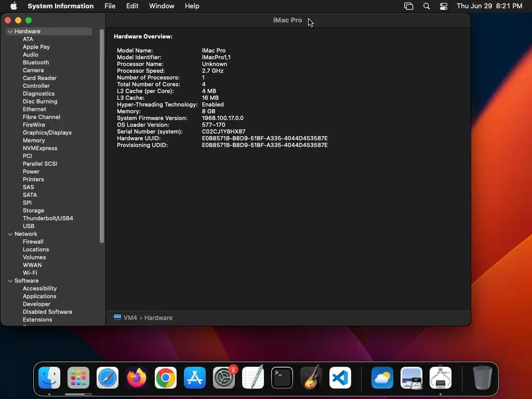Select Power in the sidebar
Viewport: 532px width, 399px height.
click(31, 171)
